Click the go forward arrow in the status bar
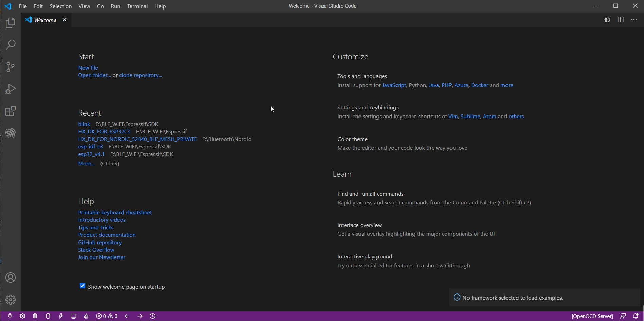The image size is (644, 321). click(x=140, y=316)
